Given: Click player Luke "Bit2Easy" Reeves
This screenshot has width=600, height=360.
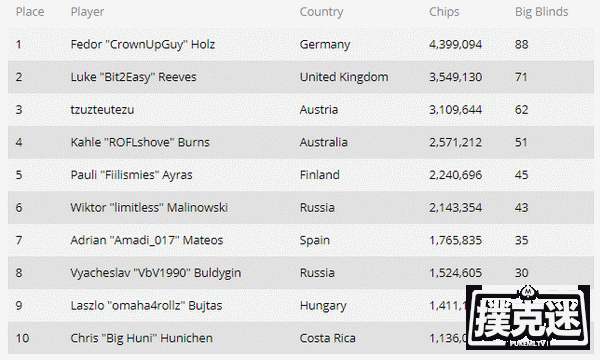Looking at the screenshot, I should click(134, 77).
